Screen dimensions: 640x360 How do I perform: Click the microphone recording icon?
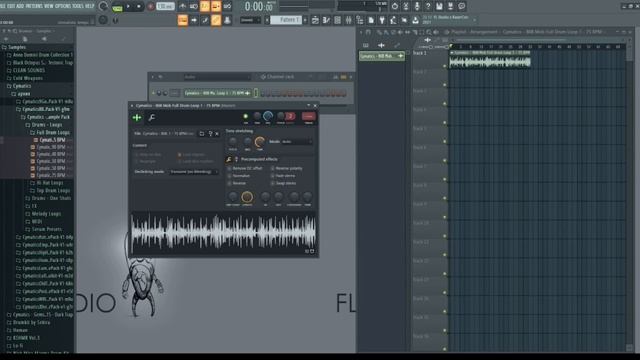[417, 6]
